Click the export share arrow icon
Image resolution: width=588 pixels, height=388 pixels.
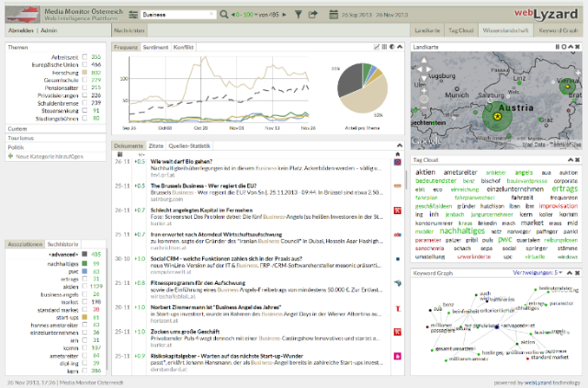pos(312,15)
